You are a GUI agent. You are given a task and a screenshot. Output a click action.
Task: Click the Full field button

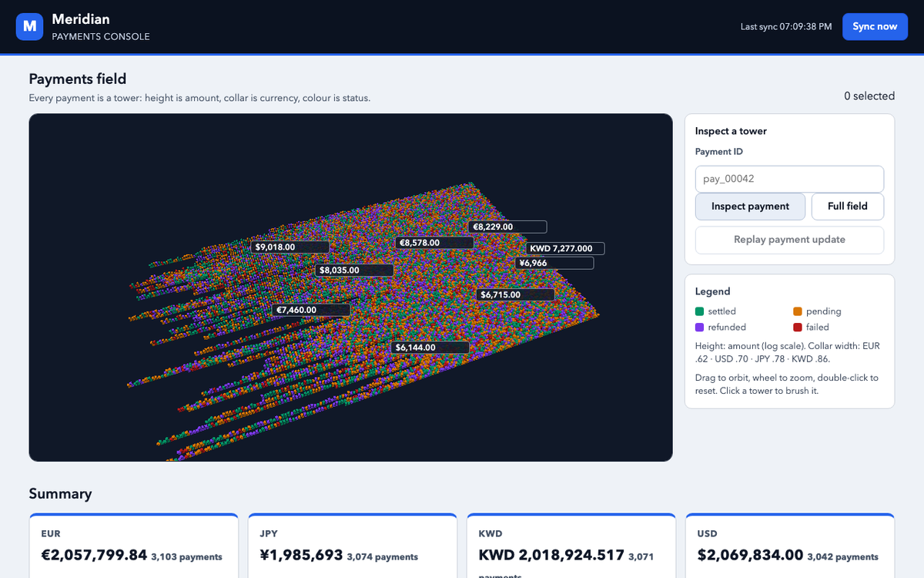[847, 207]
